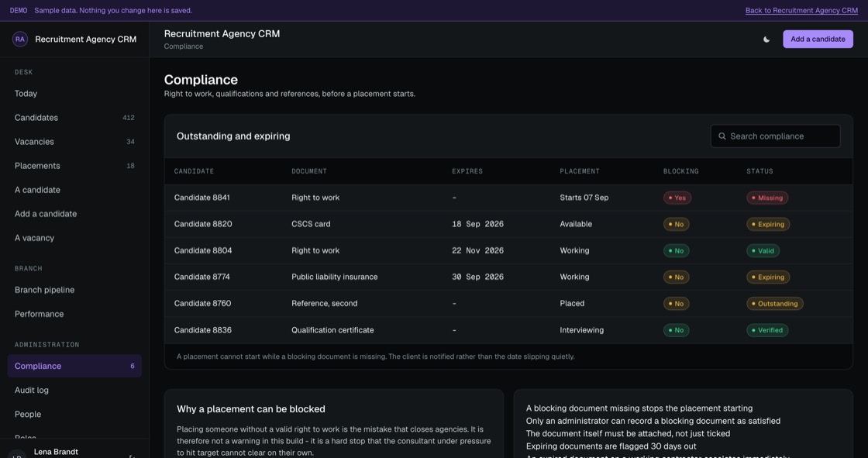
Task: Click Public liability insurance document cell
Action: click(334, 277)
